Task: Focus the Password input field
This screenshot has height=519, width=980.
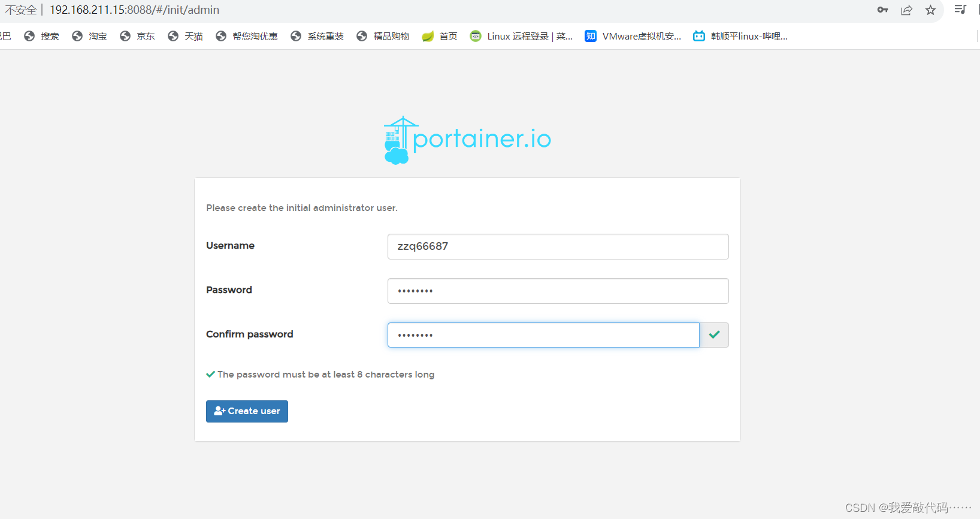Action: pyautogui.click(x=558, y=291)
